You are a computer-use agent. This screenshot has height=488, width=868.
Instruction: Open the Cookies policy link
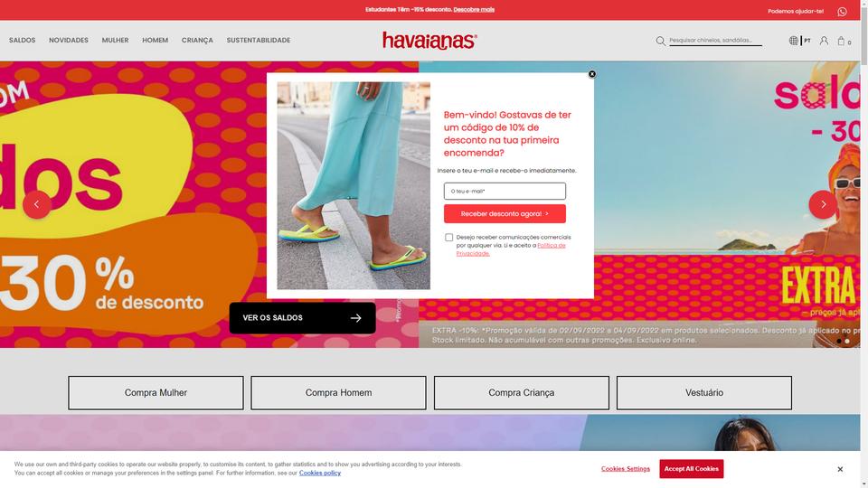(x=320, y=473)
